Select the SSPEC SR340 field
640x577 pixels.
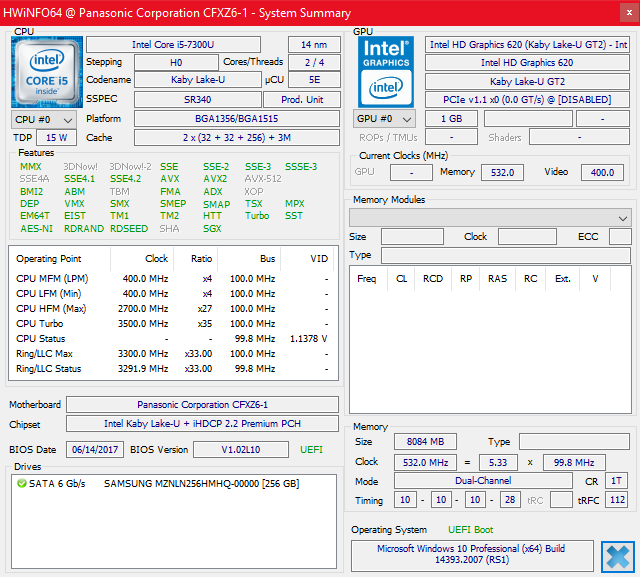[x=196, y=100]
